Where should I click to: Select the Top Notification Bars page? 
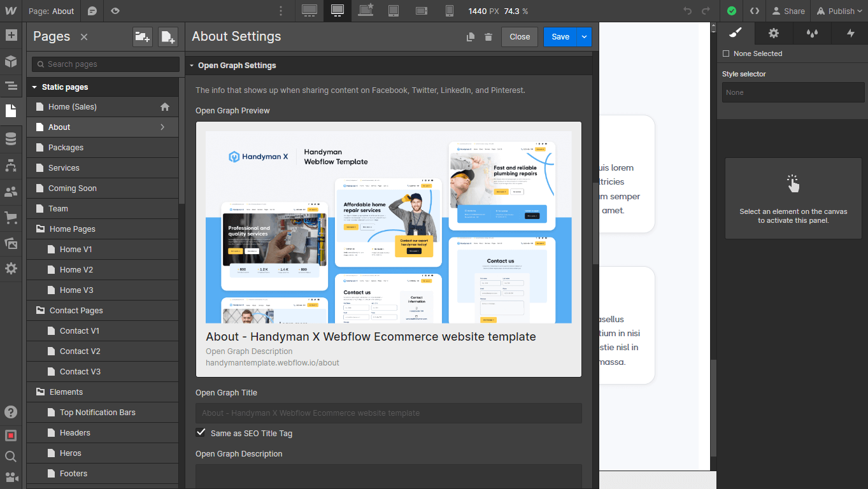click(103, 413)
